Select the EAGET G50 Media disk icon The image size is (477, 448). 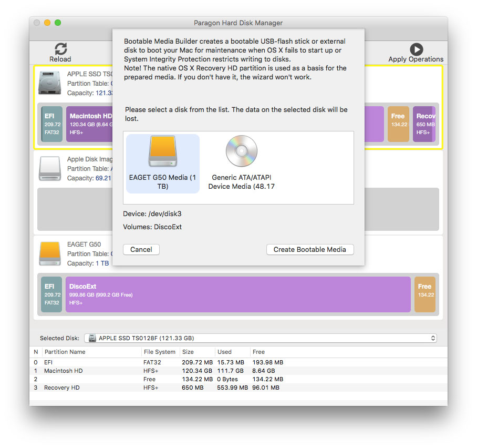tap(163, 151)
